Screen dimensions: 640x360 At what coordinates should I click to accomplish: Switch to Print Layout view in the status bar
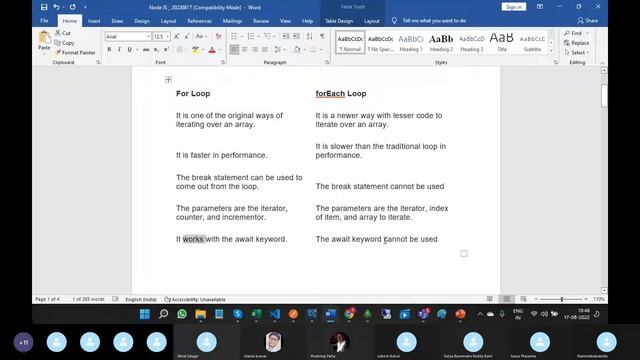click(x=507, y=299)
